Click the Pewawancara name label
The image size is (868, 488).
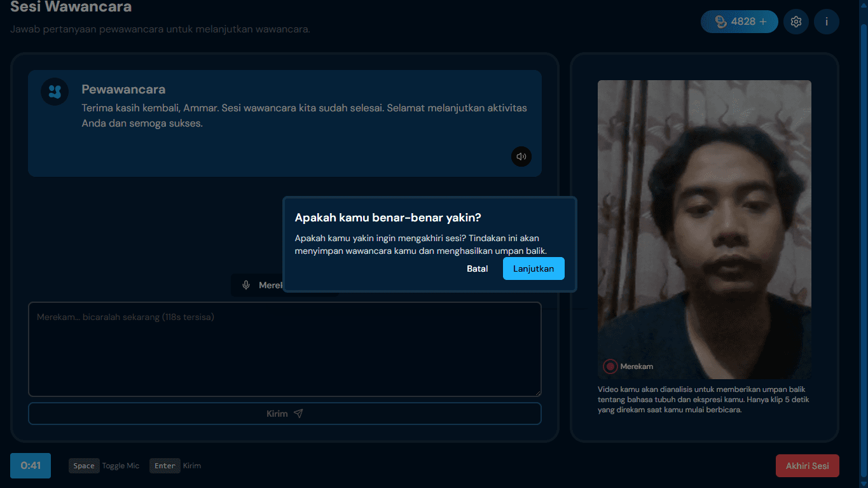pos(123,90)
